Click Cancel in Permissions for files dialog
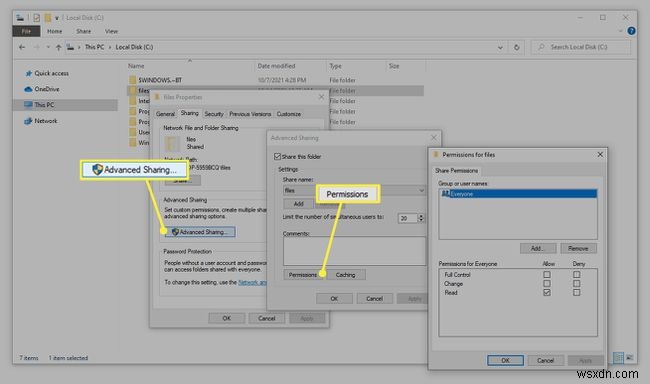Viewport: 650px width, 384px height. coord(545,360)
